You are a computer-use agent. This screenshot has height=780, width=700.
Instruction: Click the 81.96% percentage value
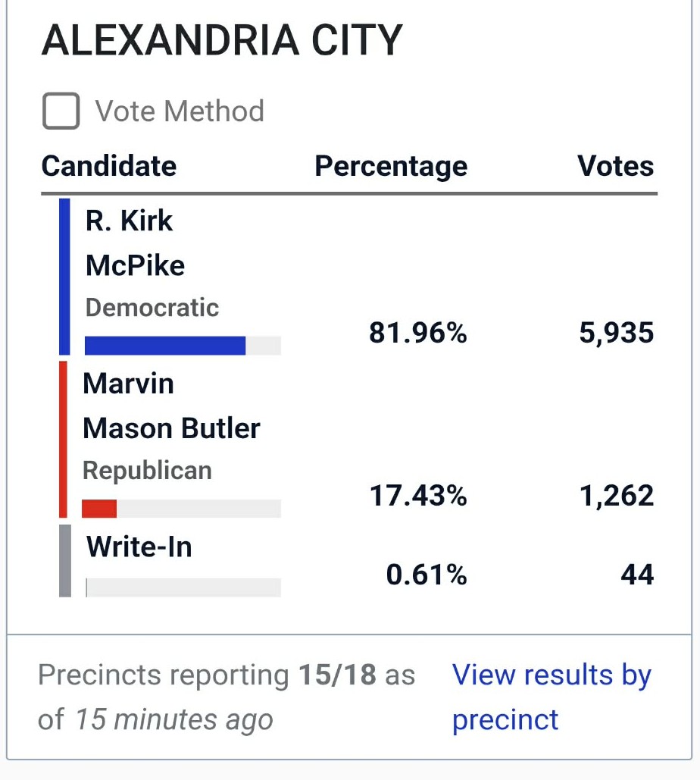[418, 332]
